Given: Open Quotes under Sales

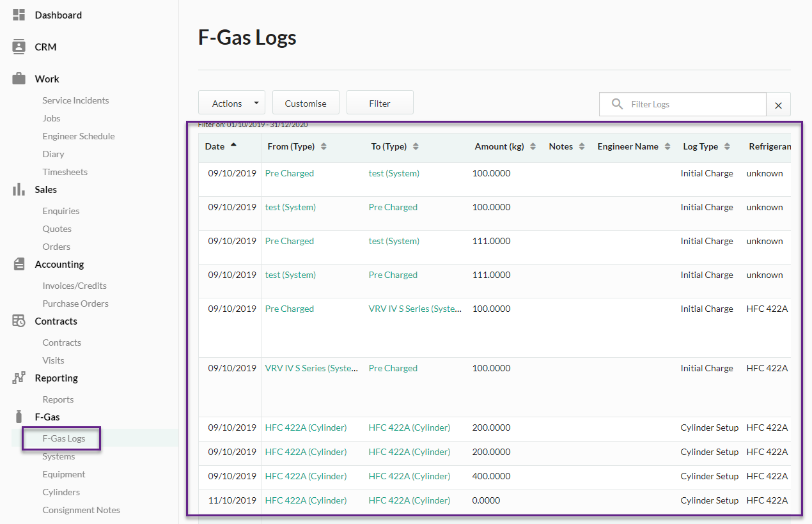Looking at the screenshot, I should pos(57,229).
